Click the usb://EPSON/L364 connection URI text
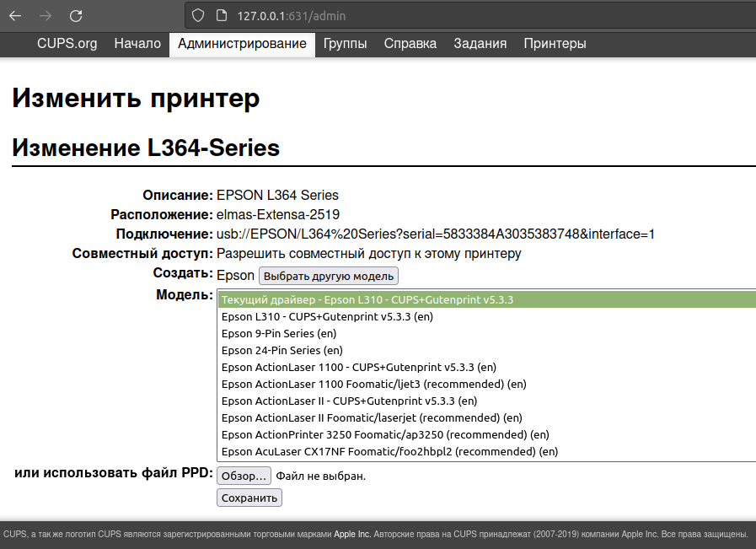This screenshot has width=756, height=549. (x=436, y=234)
